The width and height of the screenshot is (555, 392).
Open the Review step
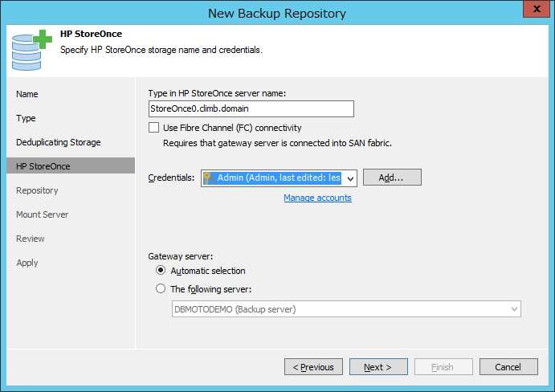tap(30, 239)
